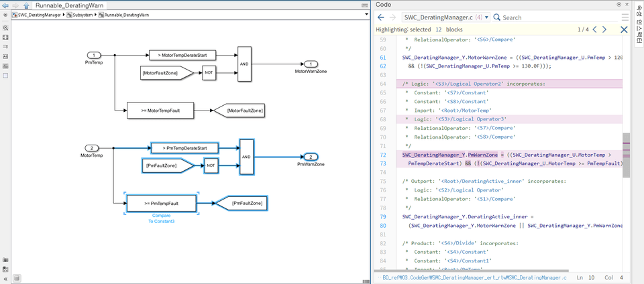Screen dimensions: 644x284
Task: Open the SWC_DeratingManager.c file dropdown
Action: (487, 17)
